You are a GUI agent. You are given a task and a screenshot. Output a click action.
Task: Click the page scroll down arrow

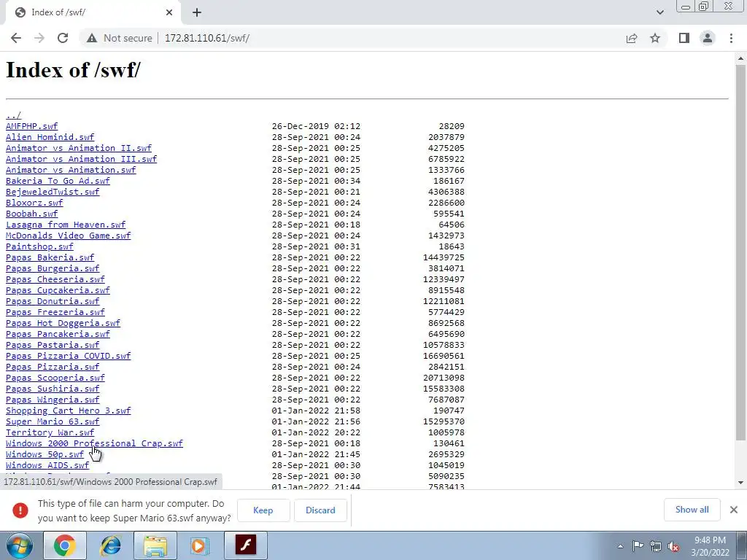[x=740, y=483]
